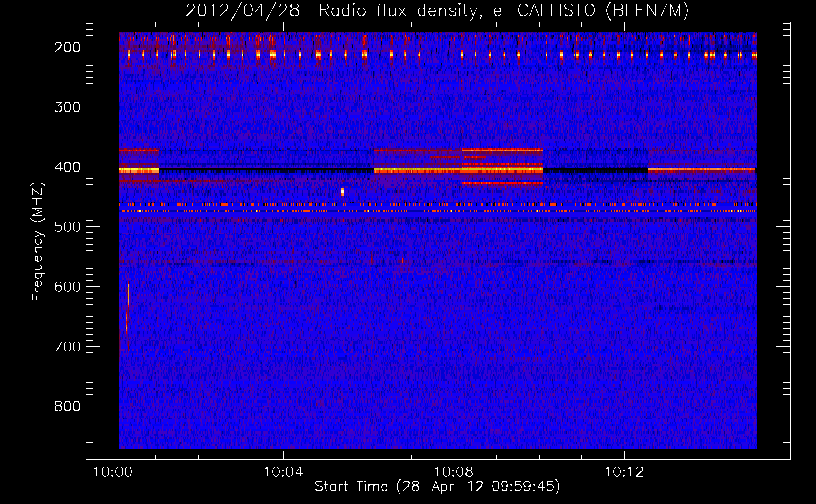Click the 800 frequency tick label
The image size is (816, 504).
[68, 406]
